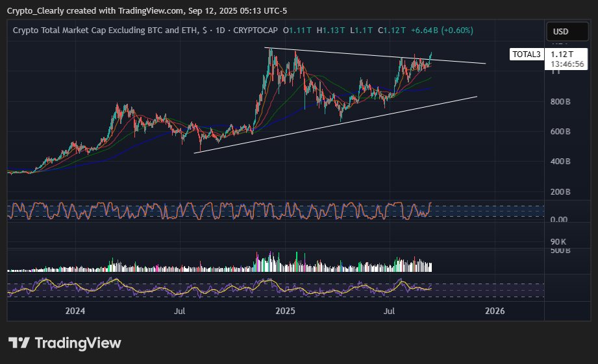Click the 200 B price axis label
The image size is (598, 364).
point(560,191)
